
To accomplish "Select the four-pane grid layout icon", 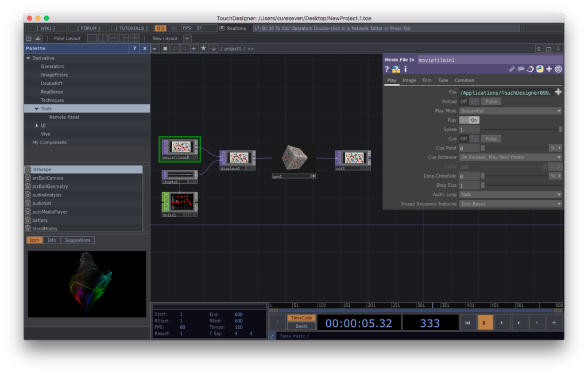I will (134, 38).
